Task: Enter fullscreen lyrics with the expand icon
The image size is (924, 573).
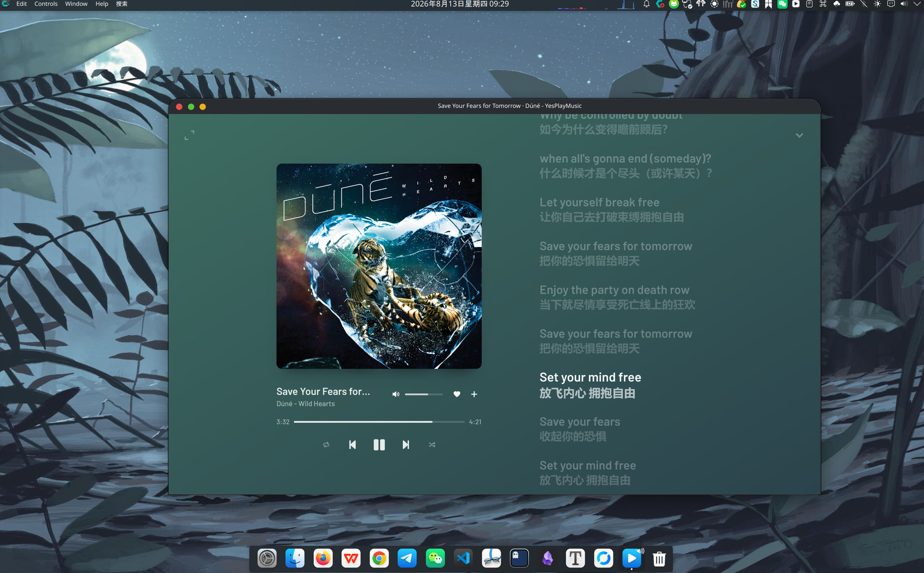Action: click(x=190, y=135)
